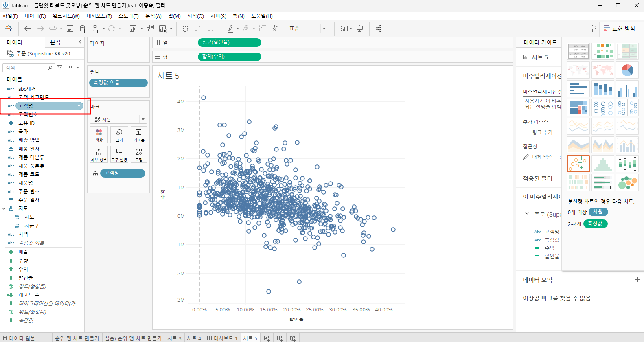The image size is (644, 342).
Task: Choose the box plot in Show Me
Action: click(x=627, y=164)
